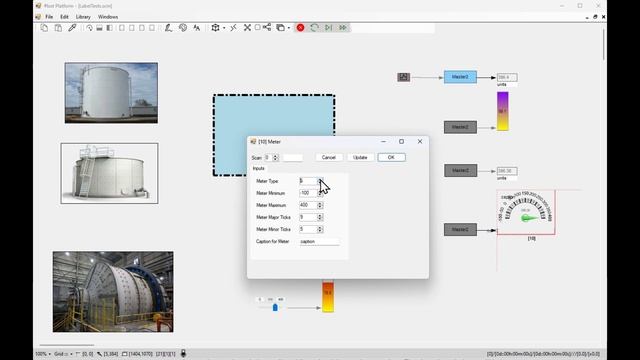Click the vertical scrollbar on the right
The width and height of the screenshot is (640, 360).
[604, 45]
